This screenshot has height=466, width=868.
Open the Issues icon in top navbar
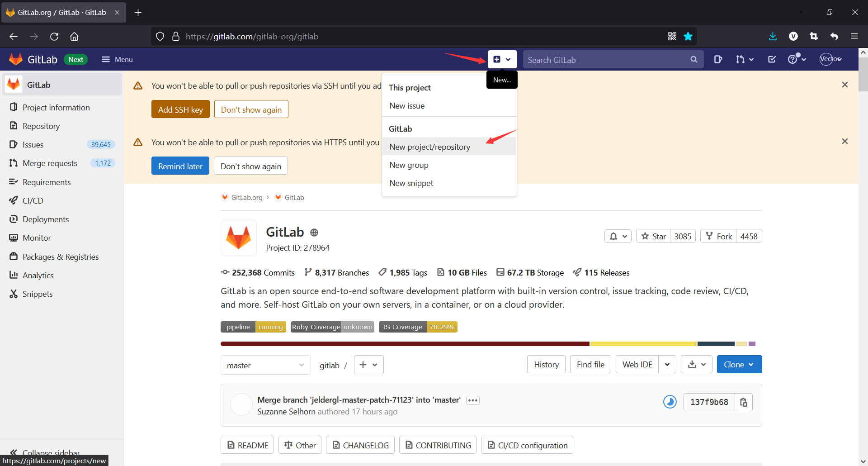tap(718, 59)
